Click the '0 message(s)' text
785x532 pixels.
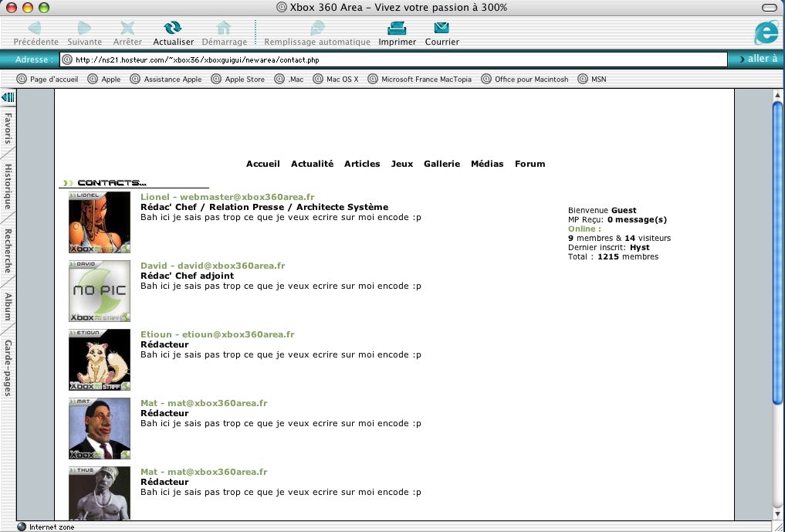pos(637,219)
